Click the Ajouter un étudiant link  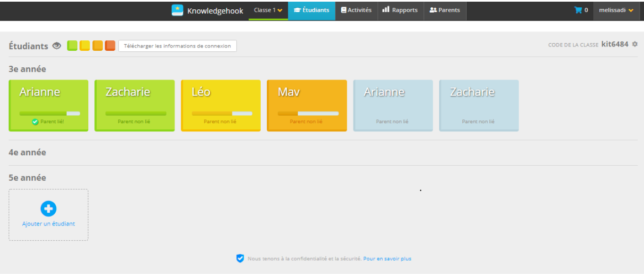(x=49, y=224)
